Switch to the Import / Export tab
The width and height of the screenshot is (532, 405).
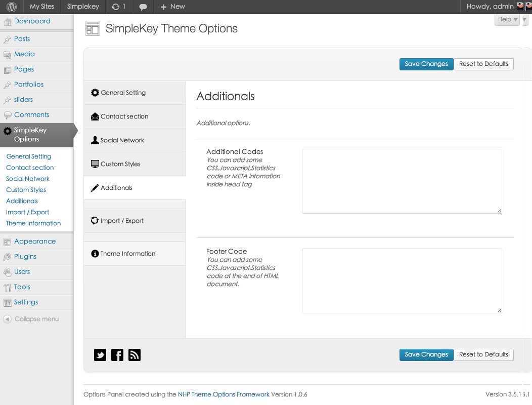[x=122, y=221]
